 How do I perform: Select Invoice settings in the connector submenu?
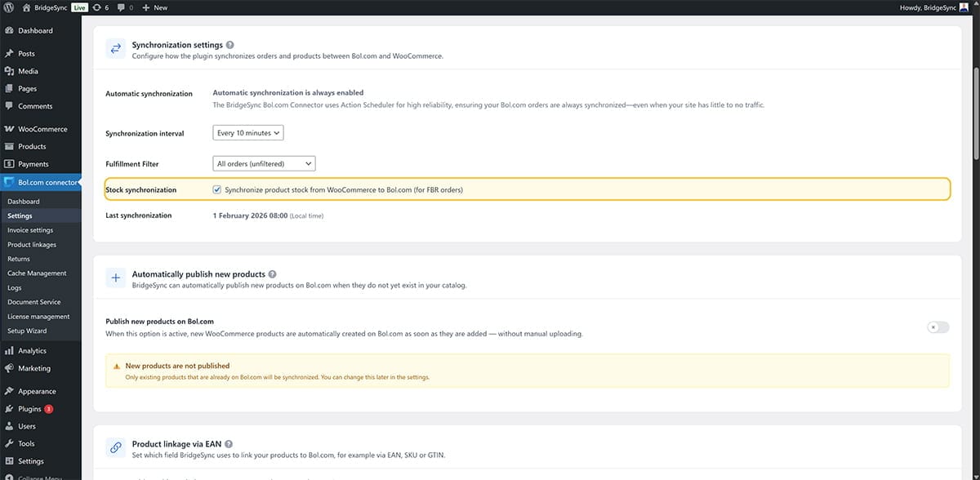[32, 229]
